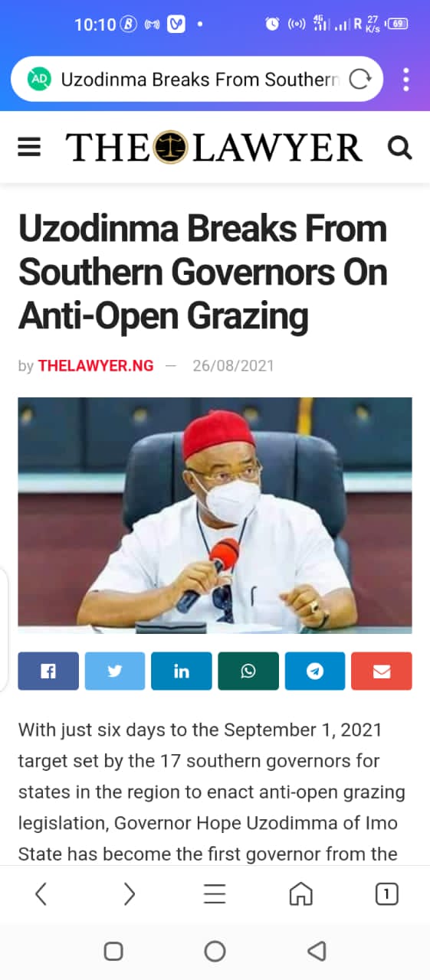
Task: Open the governor's article image
Action: tap(215, 515)
